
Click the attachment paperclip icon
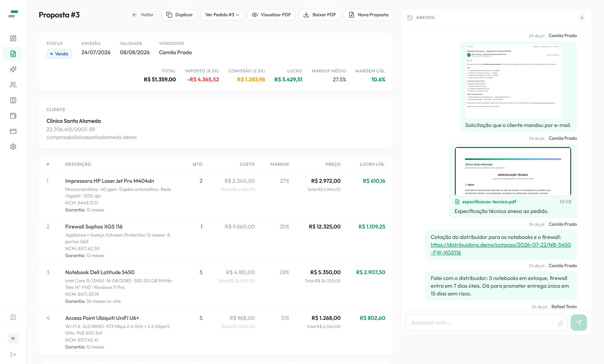(x=560, y=324)
